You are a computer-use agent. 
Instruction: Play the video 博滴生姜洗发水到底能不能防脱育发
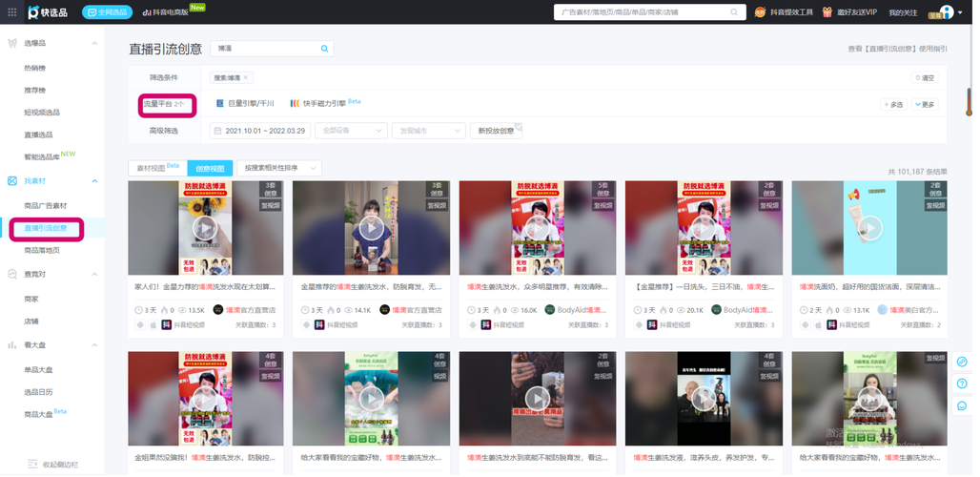pos(538,398)
